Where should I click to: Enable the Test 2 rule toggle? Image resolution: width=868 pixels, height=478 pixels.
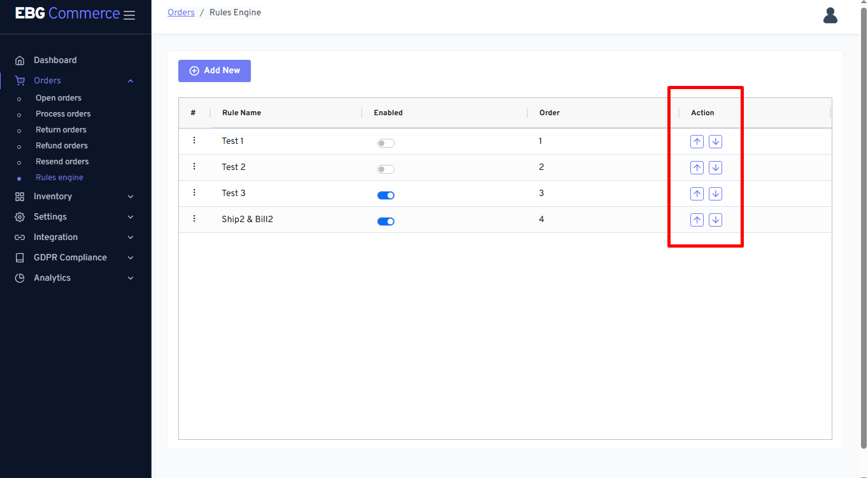[385, 169]
